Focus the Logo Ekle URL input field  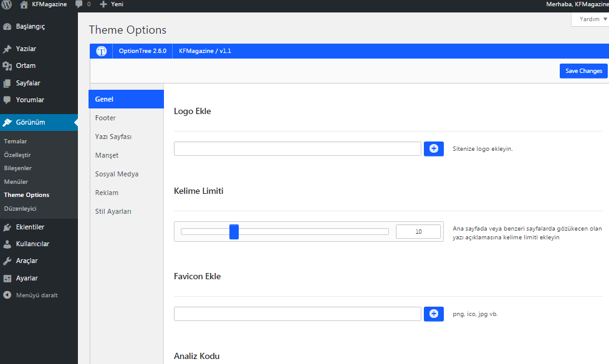[297, 148]
